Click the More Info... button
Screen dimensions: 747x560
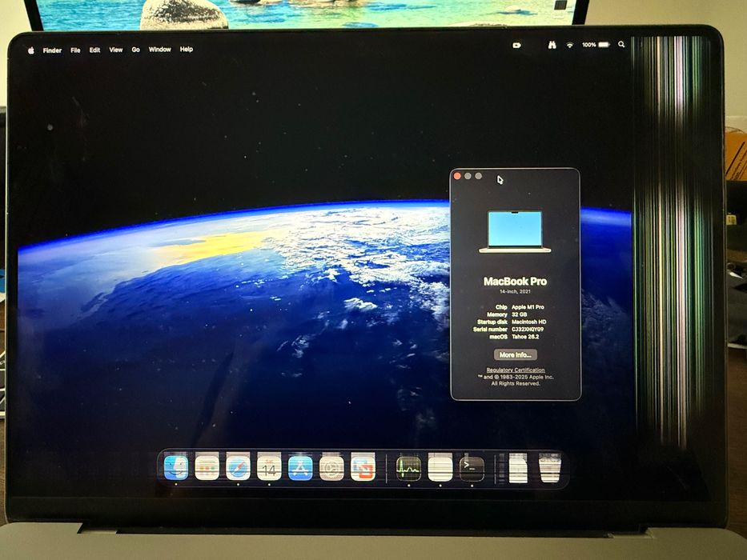coord(515,354)
